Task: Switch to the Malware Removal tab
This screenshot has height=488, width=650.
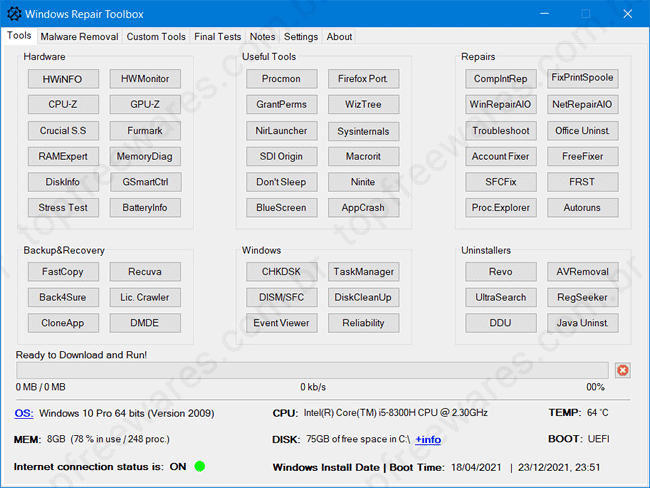Action: point(79,37)
